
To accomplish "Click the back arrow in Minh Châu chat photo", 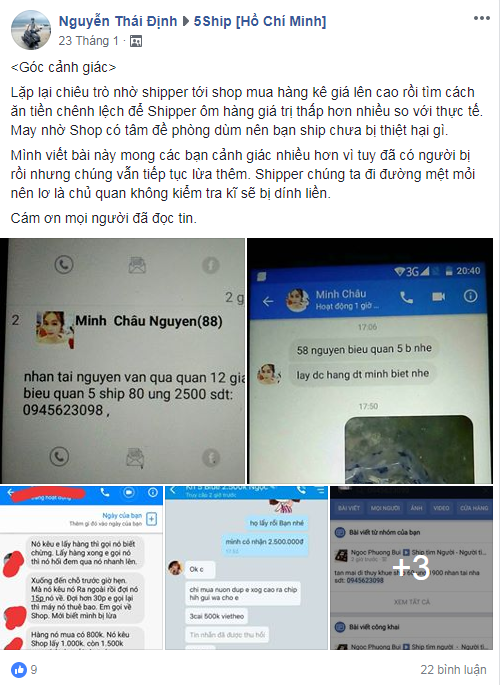I will tap(268, 301).
